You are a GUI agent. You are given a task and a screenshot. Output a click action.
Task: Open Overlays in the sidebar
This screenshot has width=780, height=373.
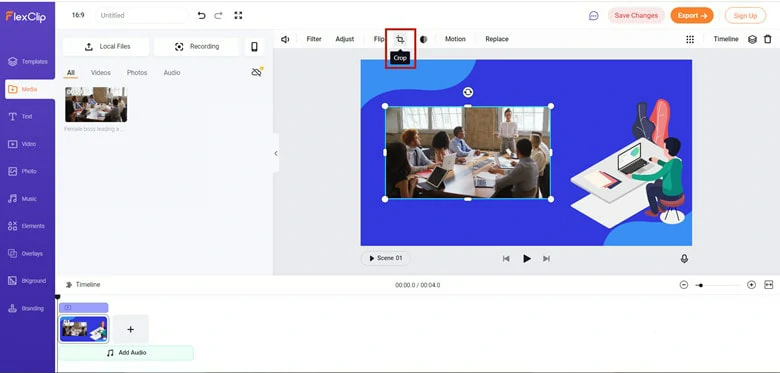click(x=25, y=254)
